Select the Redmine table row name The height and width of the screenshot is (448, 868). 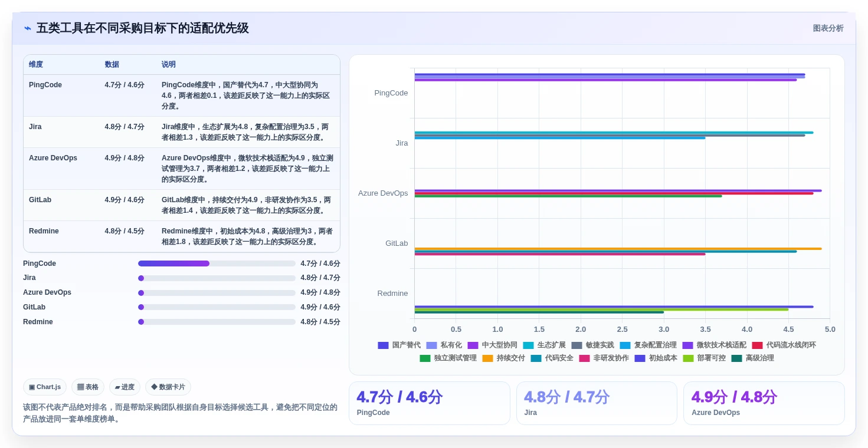(44, 231)
